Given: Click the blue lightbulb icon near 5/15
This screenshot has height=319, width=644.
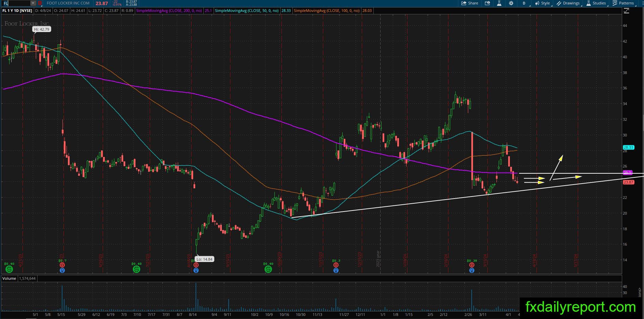Looking at the screenshot, I should [62, 270].
